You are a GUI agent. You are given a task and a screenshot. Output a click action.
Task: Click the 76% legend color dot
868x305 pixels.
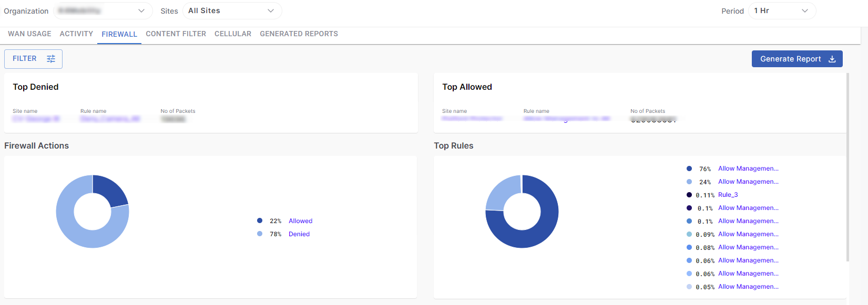click(689, 169)
